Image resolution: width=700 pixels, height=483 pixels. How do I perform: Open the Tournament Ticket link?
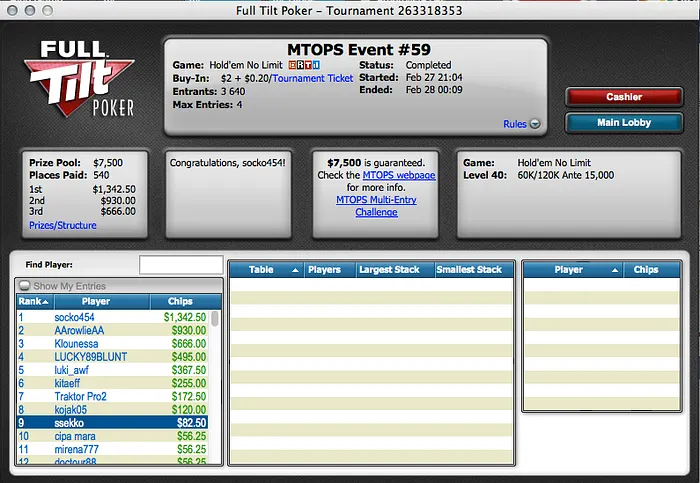coord(312,78)
